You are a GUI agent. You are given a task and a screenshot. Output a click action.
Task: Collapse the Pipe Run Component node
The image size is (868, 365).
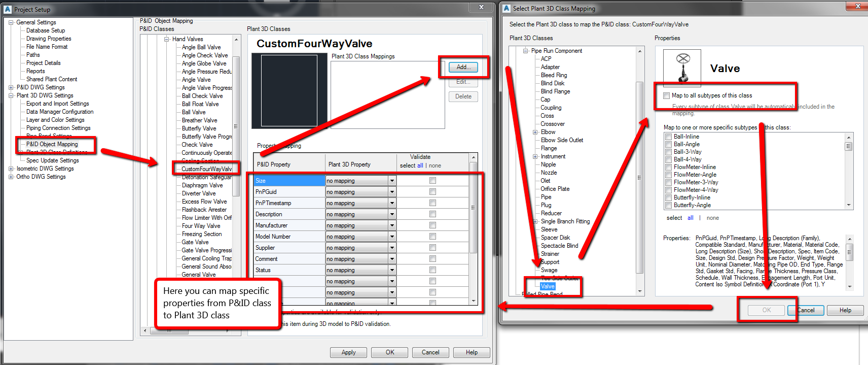526,51
